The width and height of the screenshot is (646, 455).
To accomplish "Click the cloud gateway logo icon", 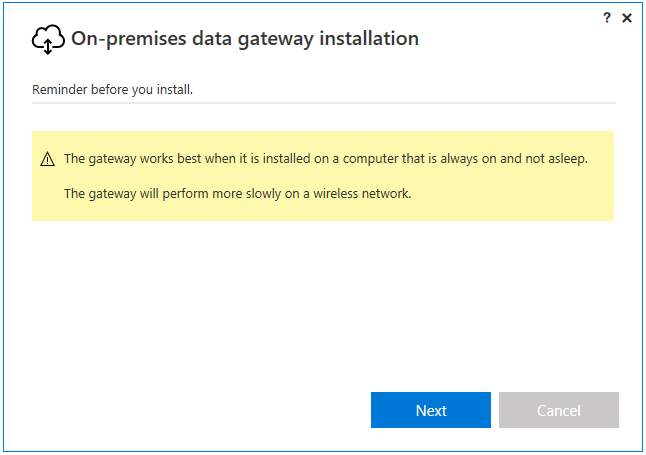I will pos(48,40).
